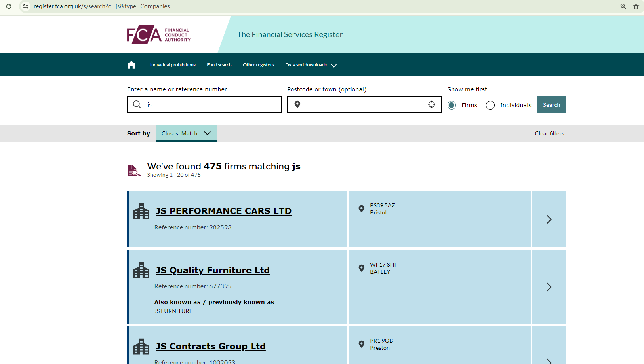Open Other registers from navigation

coord(258,65)
